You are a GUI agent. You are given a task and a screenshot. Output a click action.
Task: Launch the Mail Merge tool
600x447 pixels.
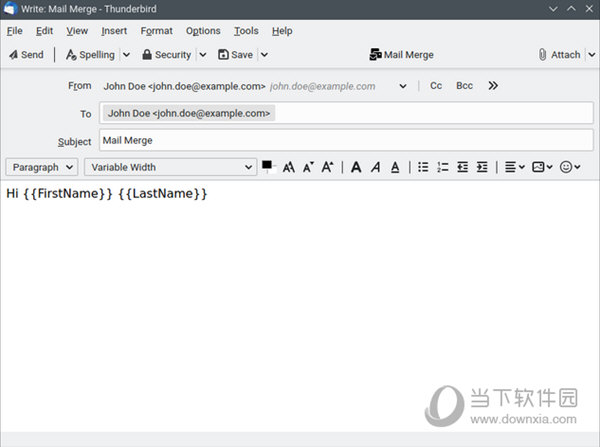(401, 55)
